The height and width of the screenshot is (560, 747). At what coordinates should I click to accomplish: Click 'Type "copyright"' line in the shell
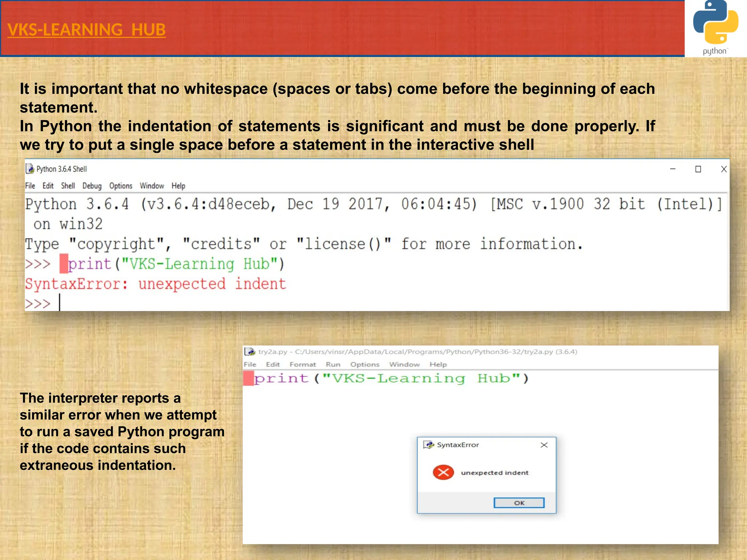click(304, 244)
